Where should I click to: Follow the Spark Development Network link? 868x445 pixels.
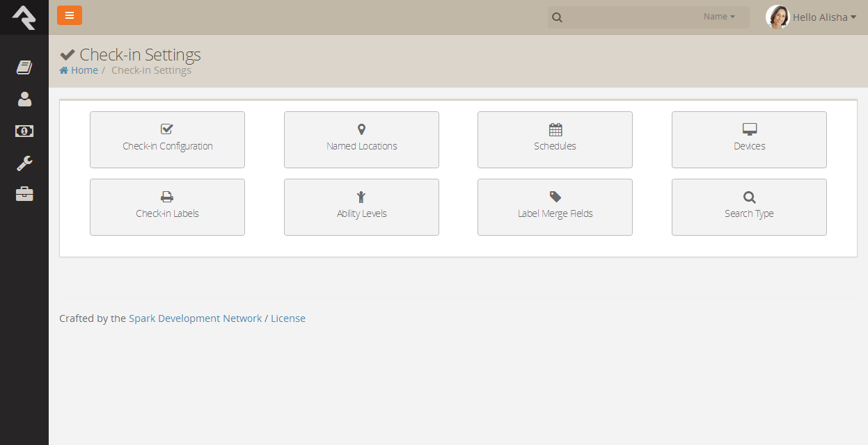(196, 318)
